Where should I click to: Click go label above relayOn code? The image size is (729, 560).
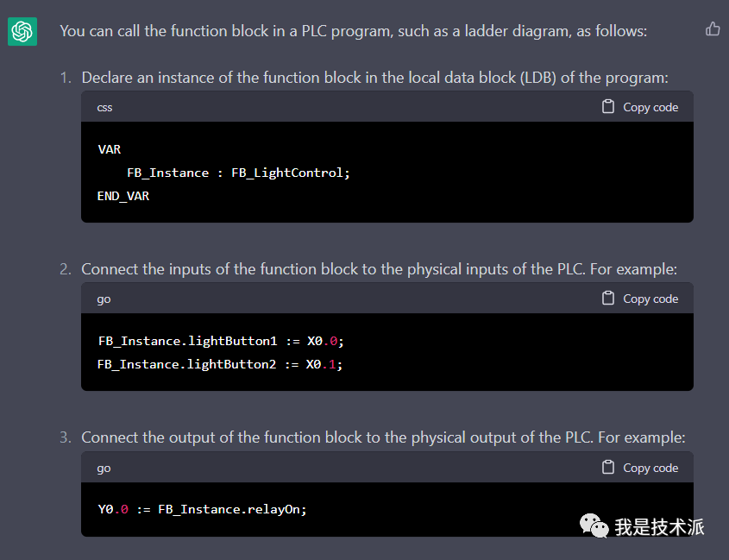pos(104,469)
